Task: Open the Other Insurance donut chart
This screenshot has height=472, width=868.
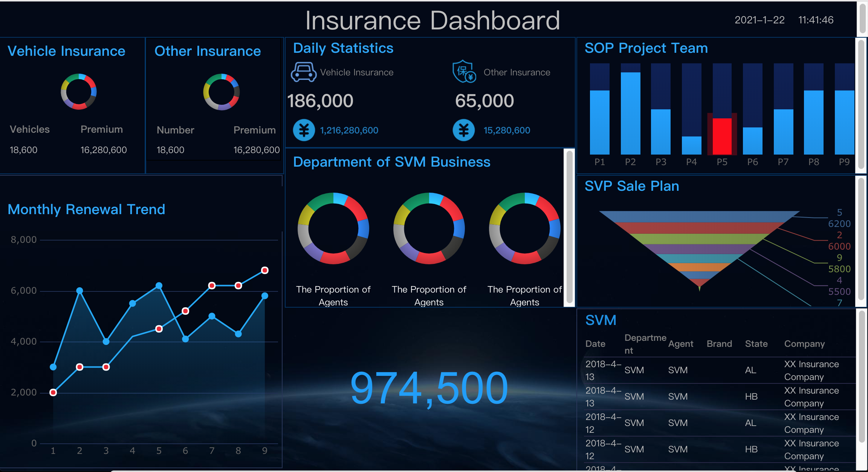Action: pos(221,93)
